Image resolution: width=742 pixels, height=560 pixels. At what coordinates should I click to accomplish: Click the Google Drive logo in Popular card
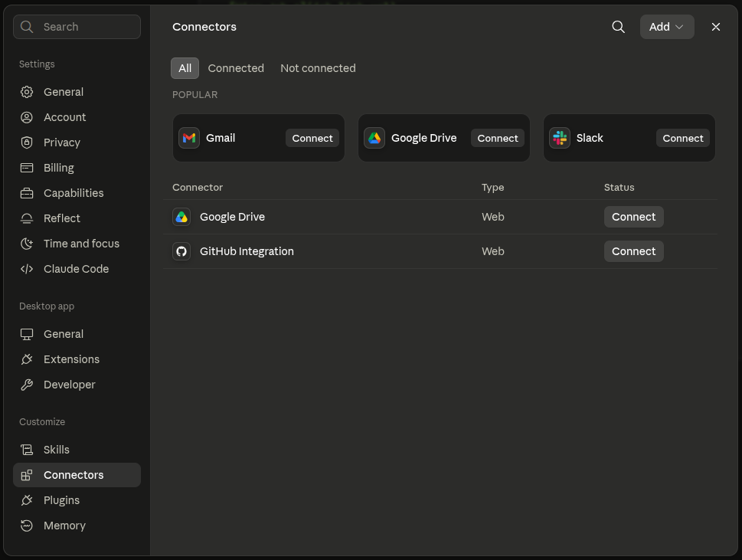(374, 138)
